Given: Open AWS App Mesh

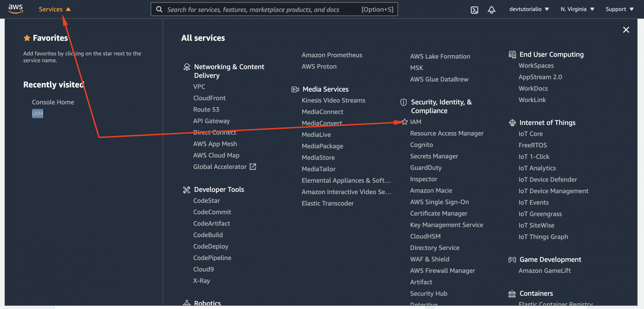Looking at the screenshot, I should click(x=215, y=144).
